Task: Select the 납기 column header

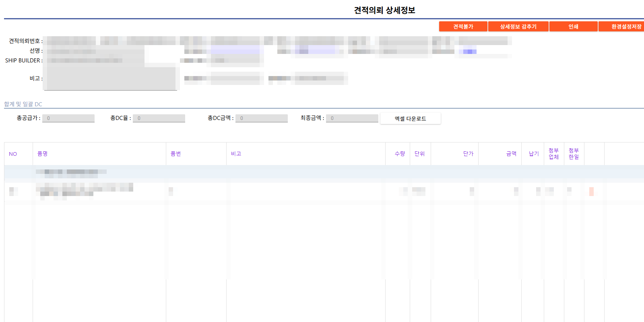Action: [x=534, y=154]
